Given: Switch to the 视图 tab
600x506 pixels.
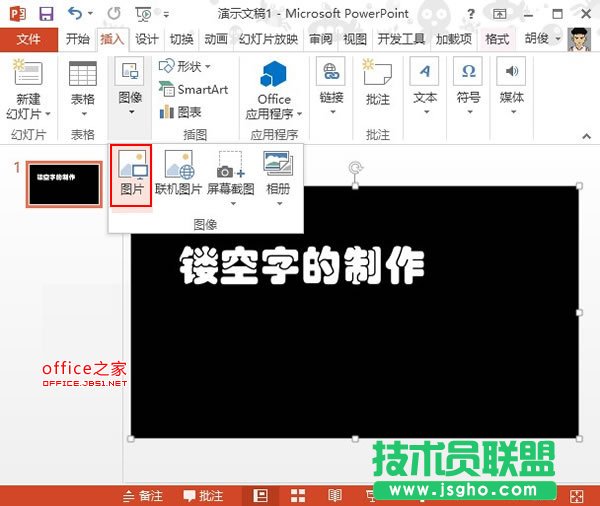Looking at the screenshot, I should coord(355,39).
